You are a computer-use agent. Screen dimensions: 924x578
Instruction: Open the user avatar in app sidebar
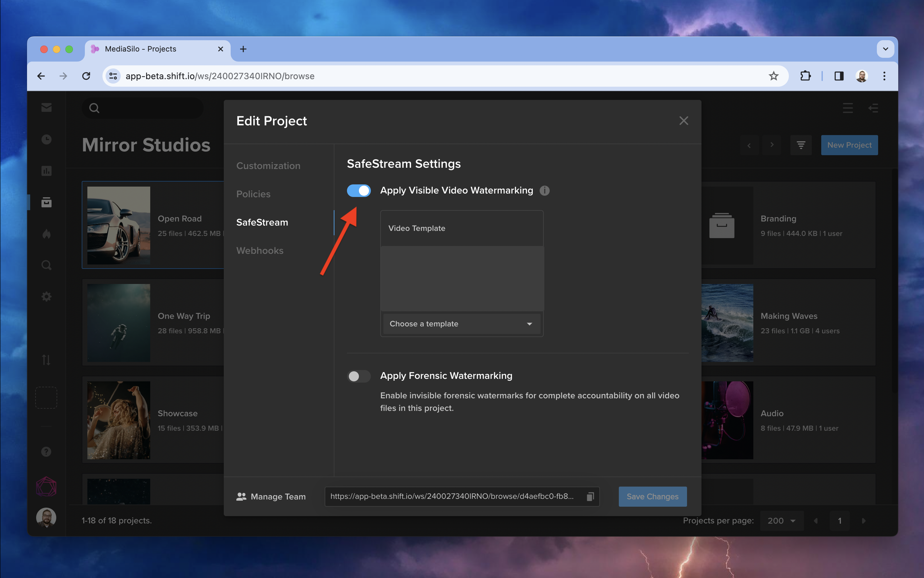[46, 518]
